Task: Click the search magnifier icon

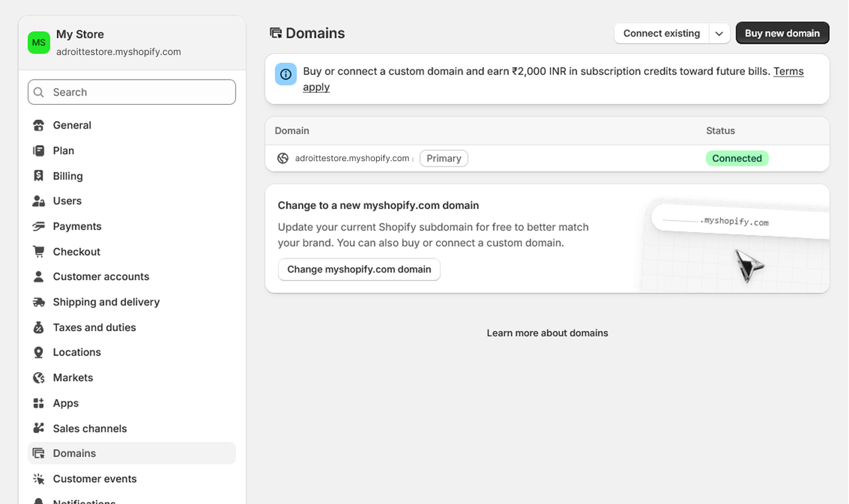Action: (x=39, y=92)
